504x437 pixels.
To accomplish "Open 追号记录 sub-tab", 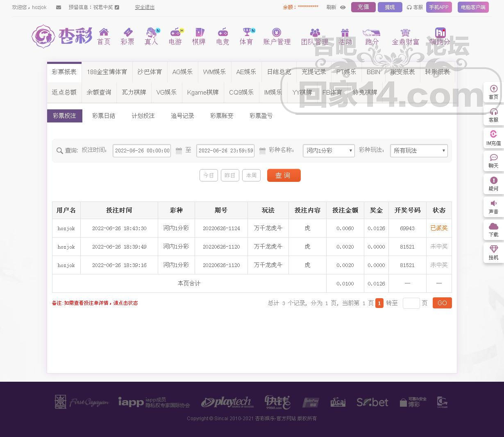I will (x=182, y=116).
